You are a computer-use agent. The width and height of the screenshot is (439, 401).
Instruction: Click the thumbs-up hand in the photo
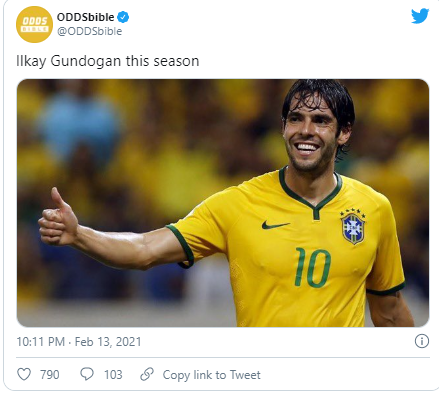coord(58,217)
